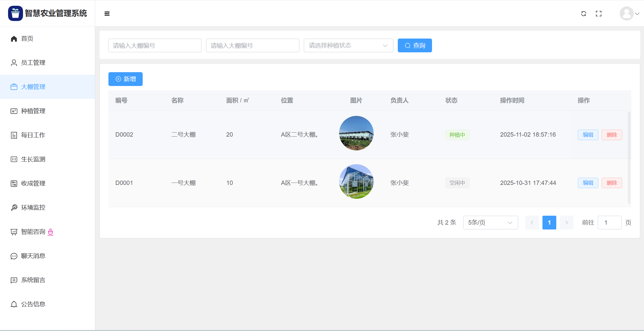Open 公告信息 sidebar entry

(33, 304)
